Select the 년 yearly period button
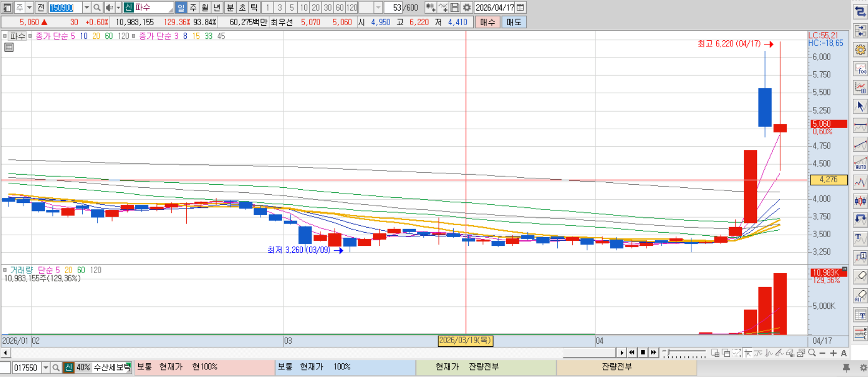Viewport: 868px width, 377px height. (217, 8)
